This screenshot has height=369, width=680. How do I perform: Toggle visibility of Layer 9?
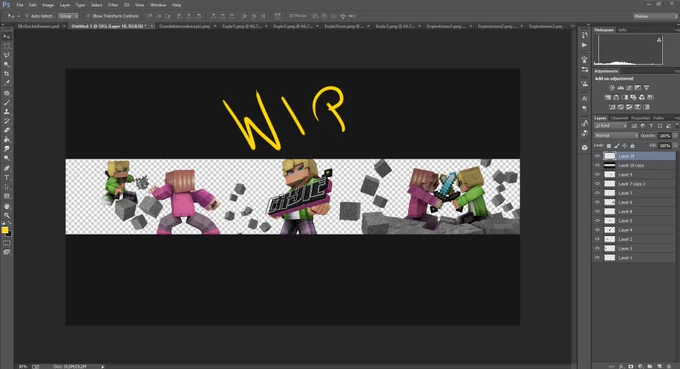597,174
